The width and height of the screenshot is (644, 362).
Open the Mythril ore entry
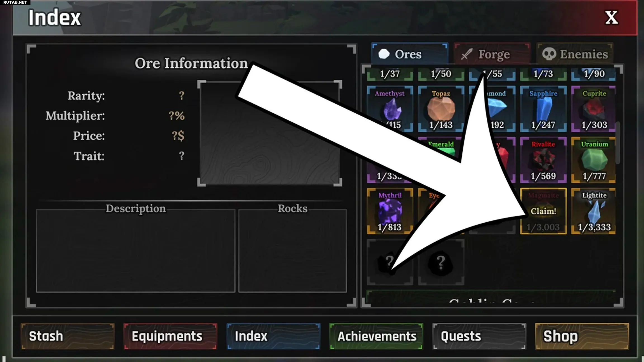tap(390, 211)
